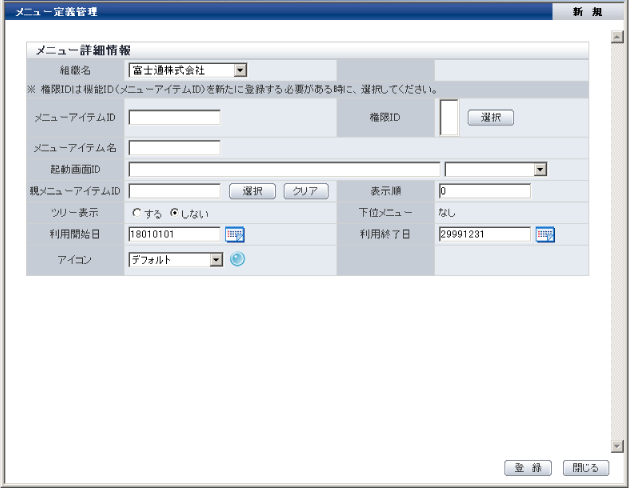Click the メニュー詳細情報 section heading
Viewport: 629px width, 488px height.
tap(83, 51)
